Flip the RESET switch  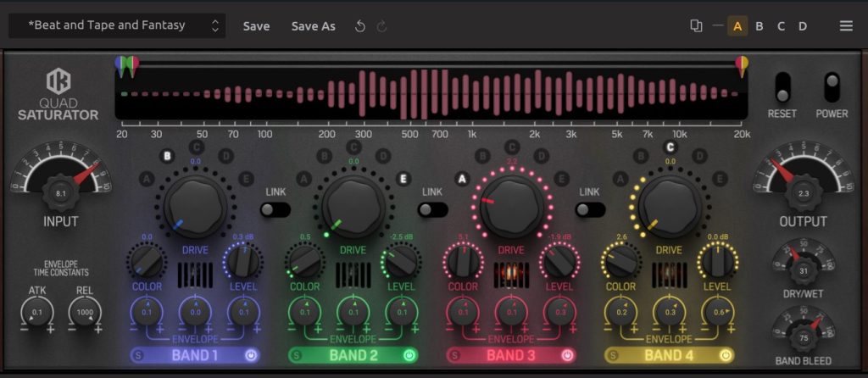tap(782, 86)
